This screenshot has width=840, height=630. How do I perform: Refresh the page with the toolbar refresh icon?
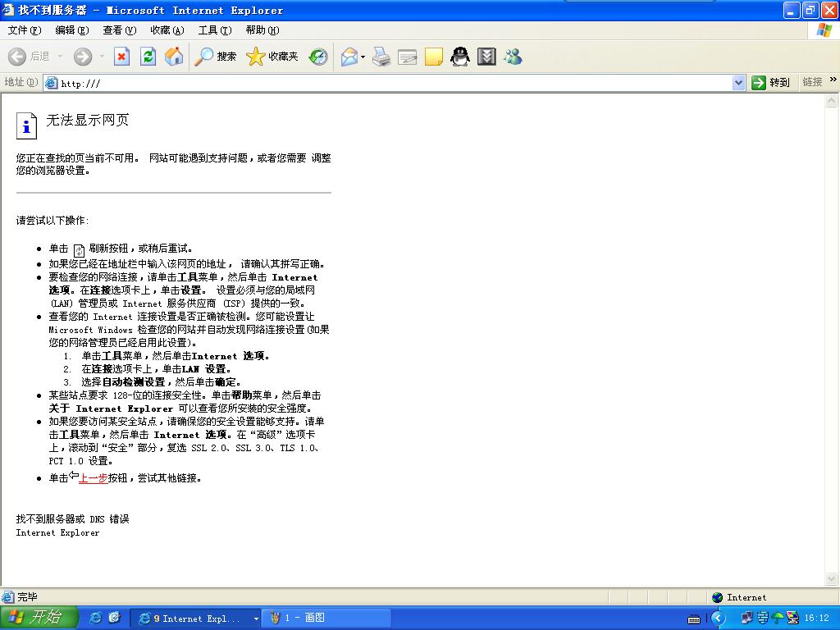coord(148,57)
